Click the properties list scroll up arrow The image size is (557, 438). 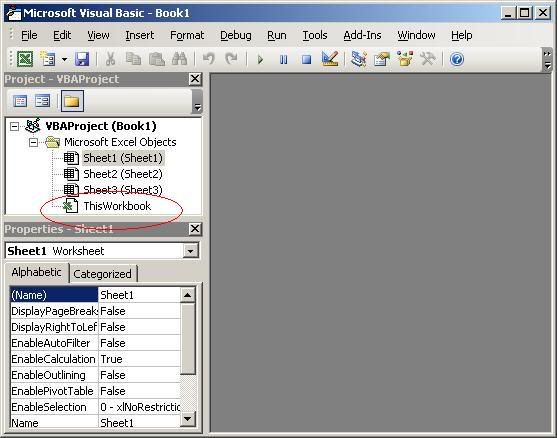click(188, 295)
